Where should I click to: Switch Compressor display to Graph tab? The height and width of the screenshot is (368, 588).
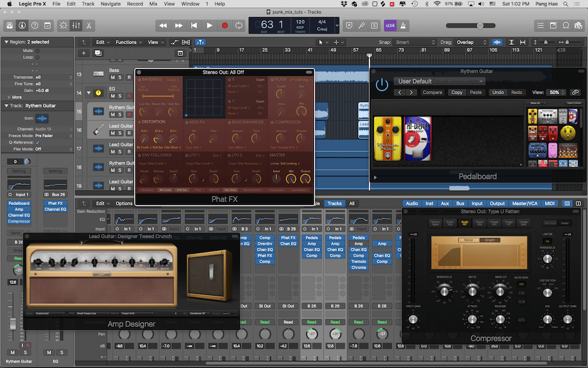click(x=490, y=240)
